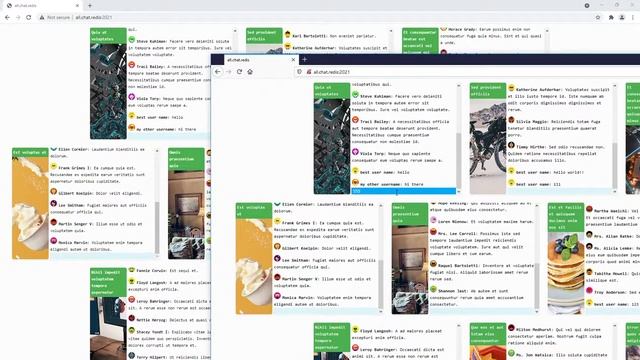
Task: Open a new Firefox tab
Action: tap(304, 60)
